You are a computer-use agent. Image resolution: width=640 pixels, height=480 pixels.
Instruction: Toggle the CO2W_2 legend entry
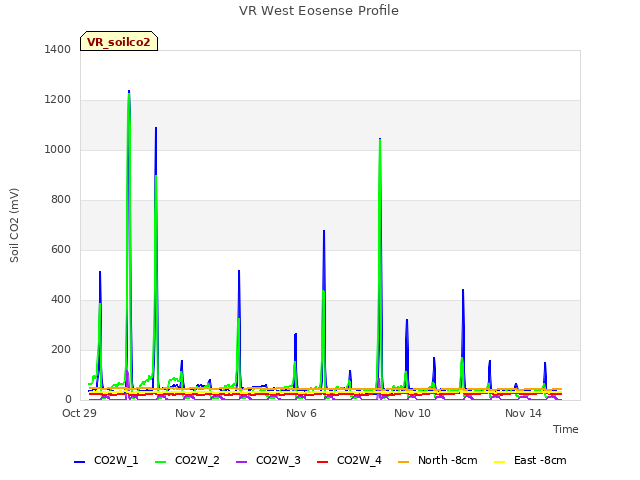[x=187, y=460]
